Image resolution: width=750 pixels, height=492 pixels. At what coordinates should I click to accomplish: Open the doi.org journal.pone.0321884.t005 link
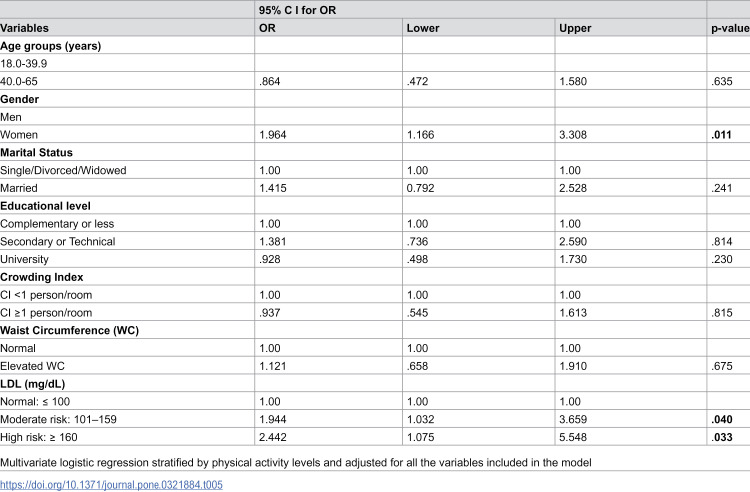click(x=111, y=485)
